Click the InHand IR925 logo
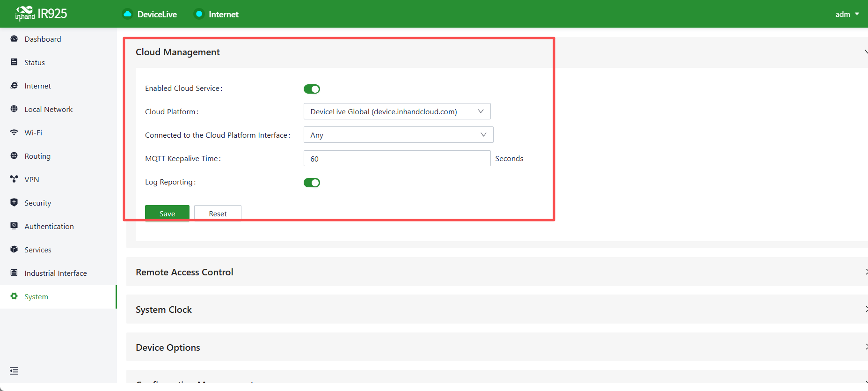Image resolution: width=868 pixels, height=391 pixels. coord(41,14)
